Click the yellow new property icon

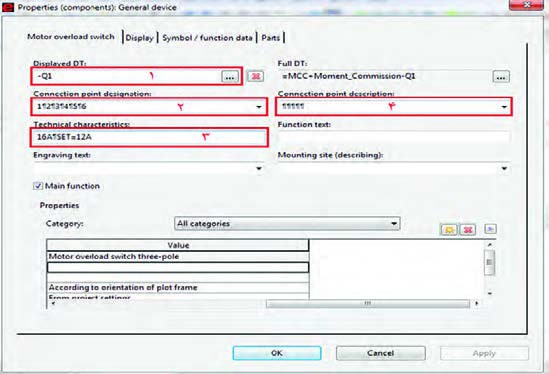click(x=449, y=230)
